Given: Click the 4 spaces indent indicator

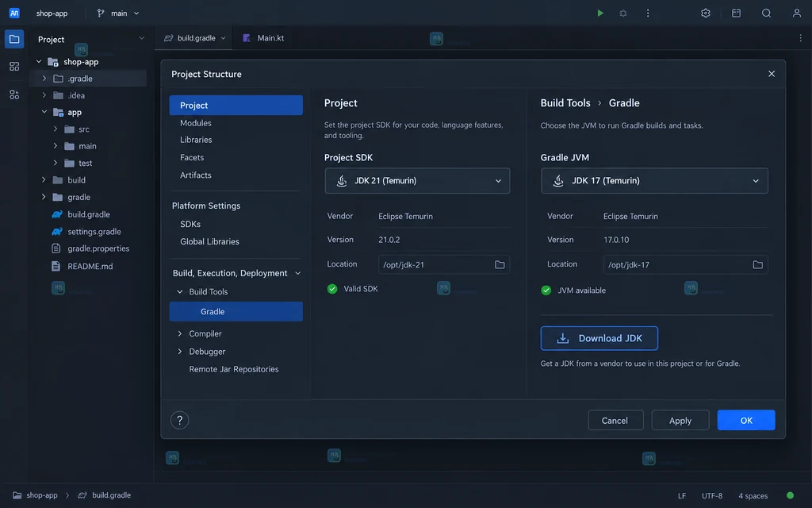Looking at the screenshot, I should coord(753,495).
